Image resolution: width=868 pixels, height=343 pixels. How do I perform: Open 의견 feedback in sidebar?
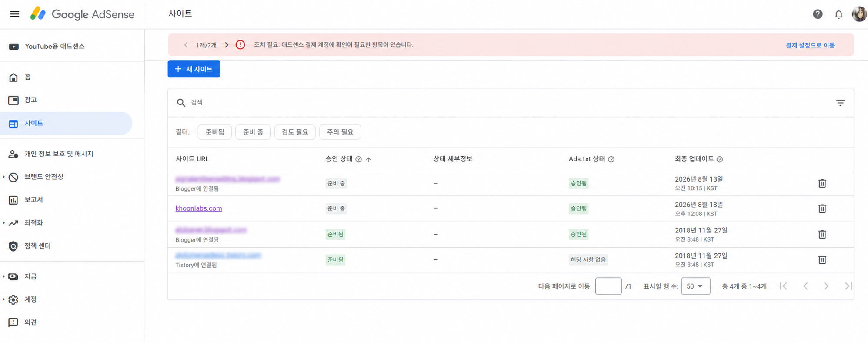pos(66,322)
